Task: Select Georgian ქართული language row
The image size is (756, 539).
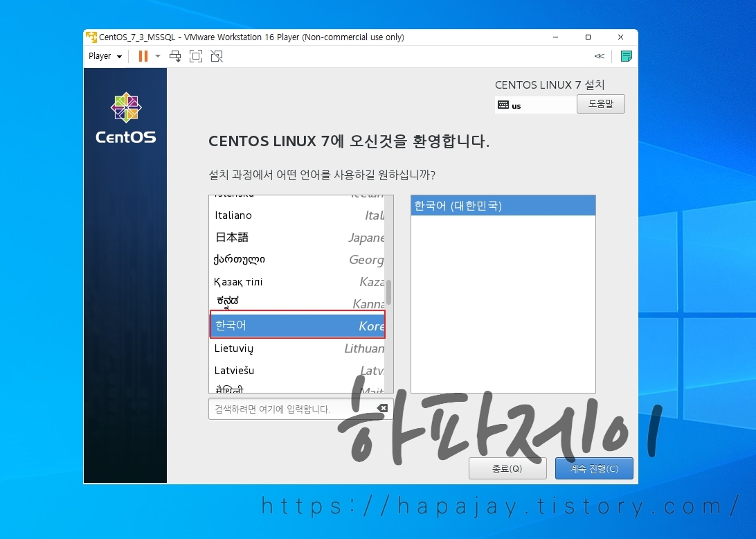Action: click(x=298, y=260)
